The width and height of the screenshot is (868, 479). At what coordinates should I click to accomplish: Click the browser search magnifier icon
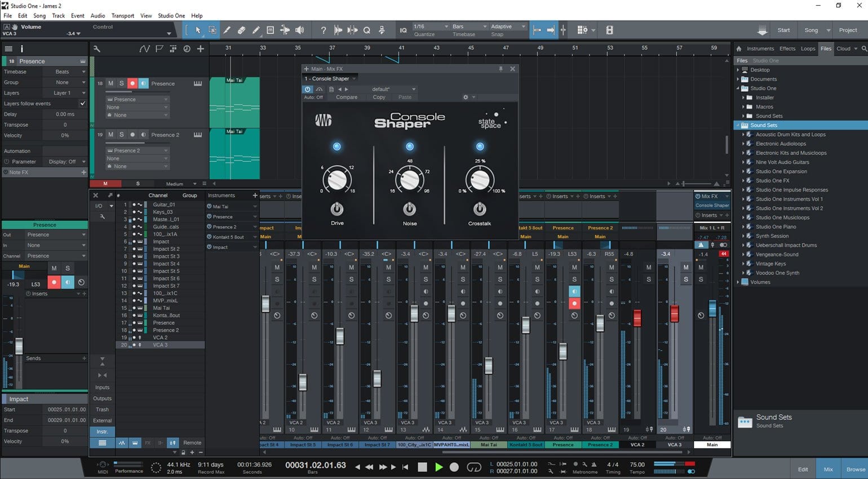click(863, 48)
